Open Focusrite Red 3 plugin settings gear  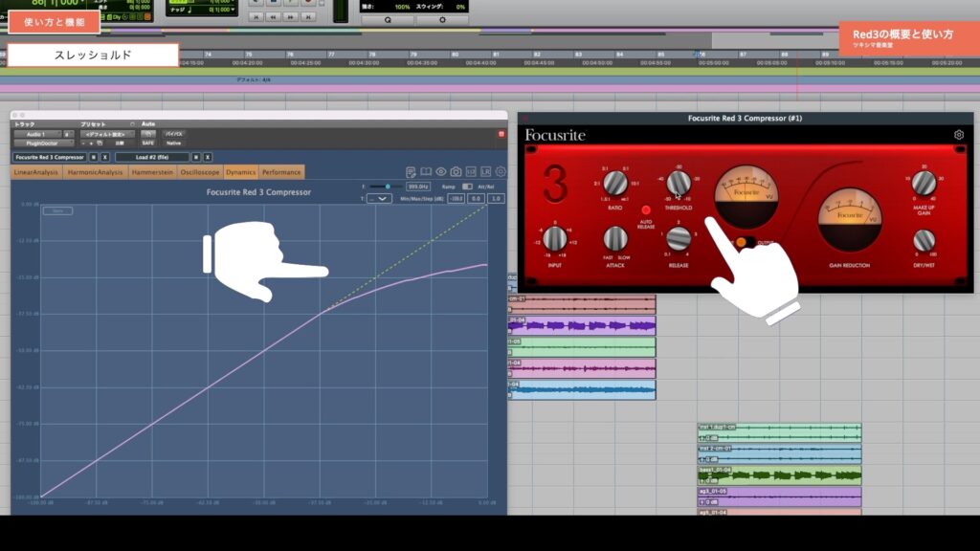point(959,134)
